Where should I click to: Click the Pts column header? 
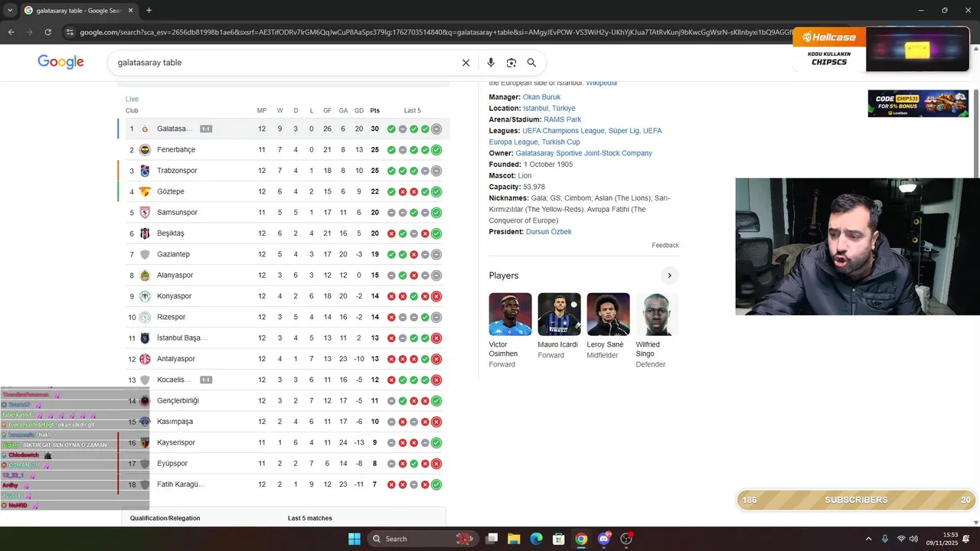[x=375, y=111]
